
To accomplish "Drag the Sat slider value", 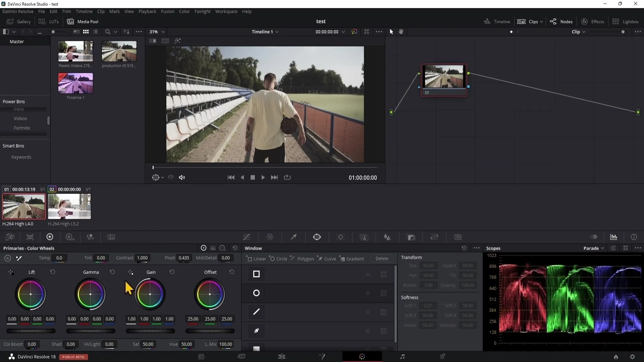I will (x=148, y=344).
